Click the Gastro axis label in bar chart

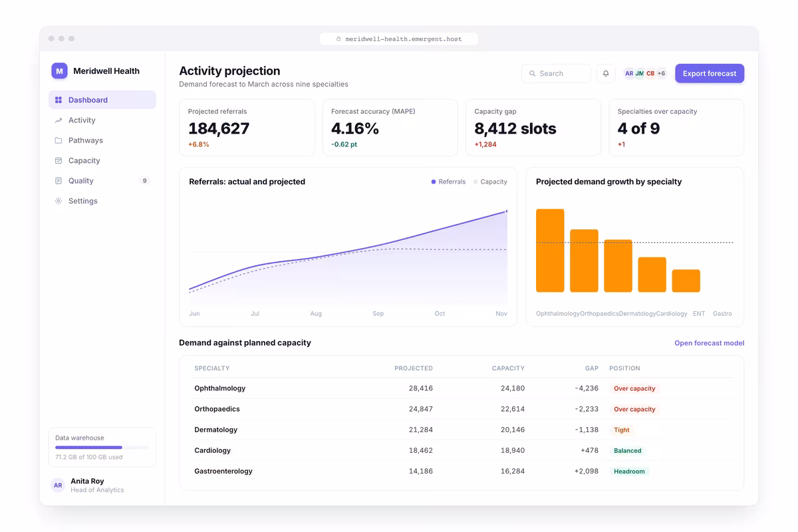pyautogui.click(x=722, y=314)
